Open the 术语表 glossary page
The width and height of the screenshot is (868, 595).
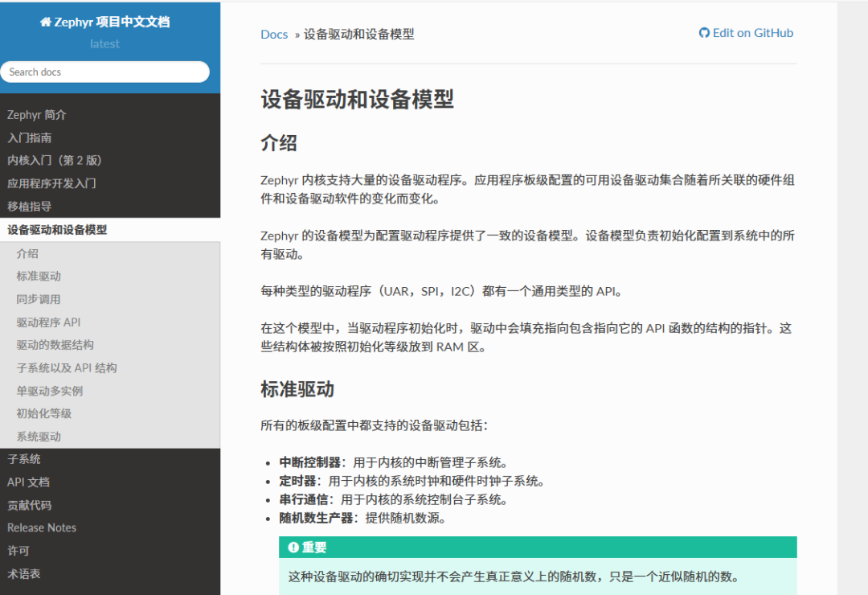point(24,573)
